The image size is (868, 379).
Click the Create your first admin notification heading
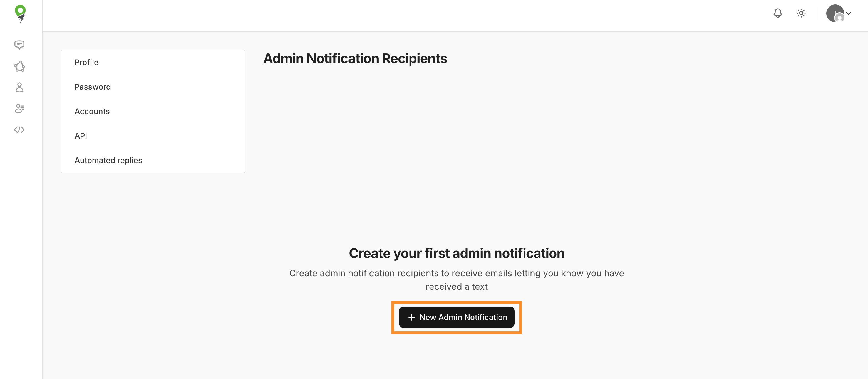(x=457, y=253)
